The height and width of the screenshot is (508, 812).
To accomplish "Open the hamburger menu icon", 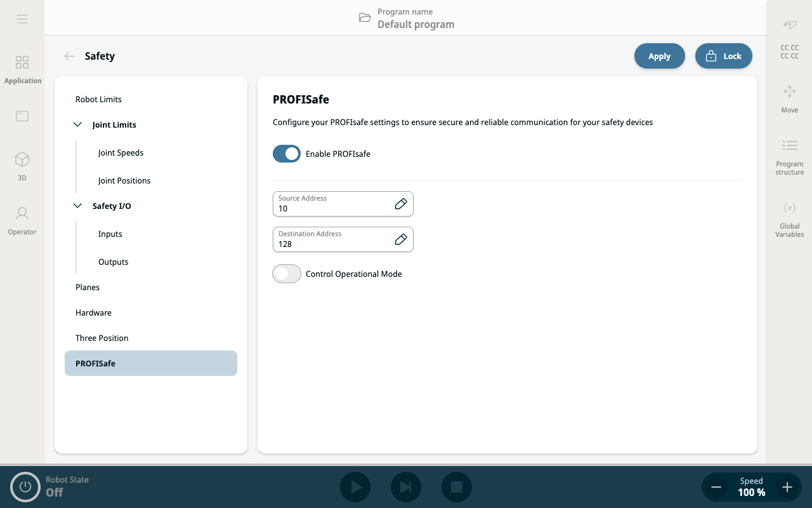I will coord(22,19).
